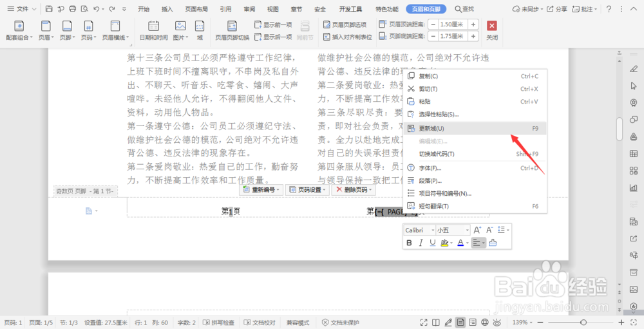Show previous item (显示前一项)
This screenshot has width=644, height=329.
pyautogui.click(x=272, y=24)
